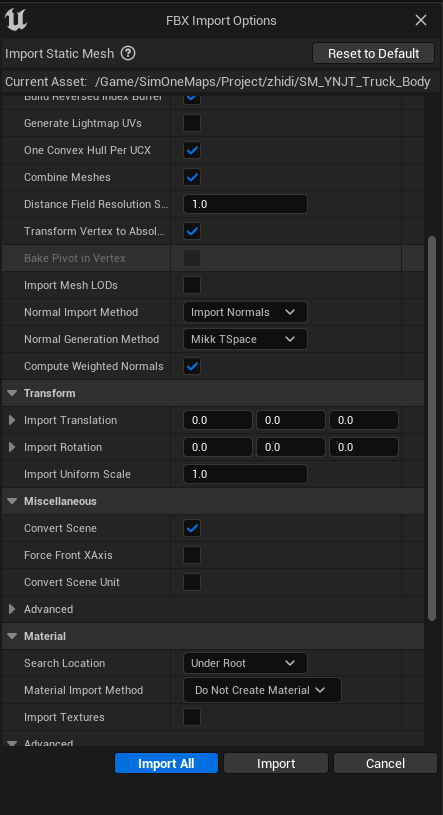Uncheck Combine Meshes
The height and width of the screenshot is (815, 443).
pyautogui.click(x=192, y=178)
